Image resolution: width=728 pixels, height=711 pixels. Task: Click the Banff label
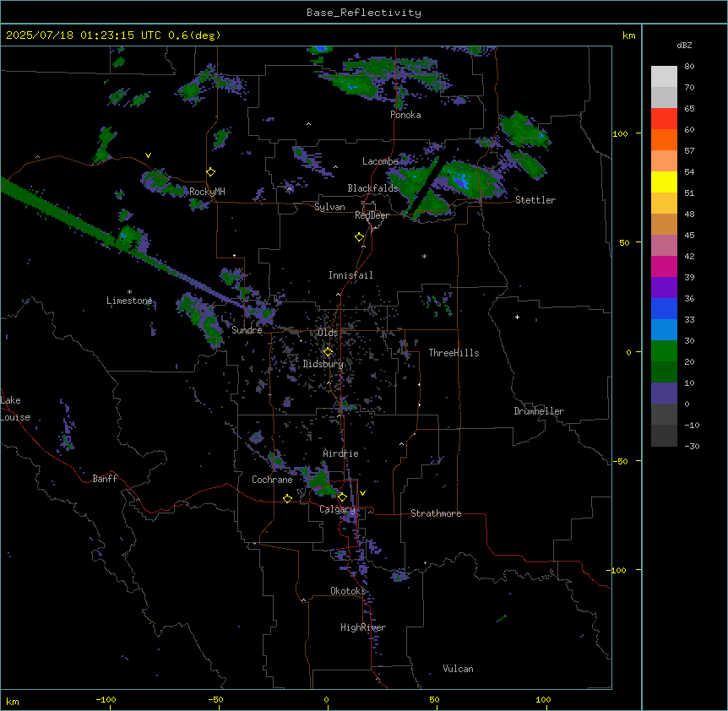(x=105, y=479)
